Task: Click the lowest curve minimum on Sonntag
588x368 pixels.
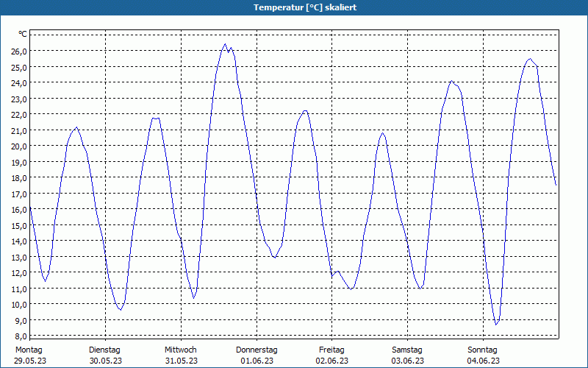Action: coord(496,324)
